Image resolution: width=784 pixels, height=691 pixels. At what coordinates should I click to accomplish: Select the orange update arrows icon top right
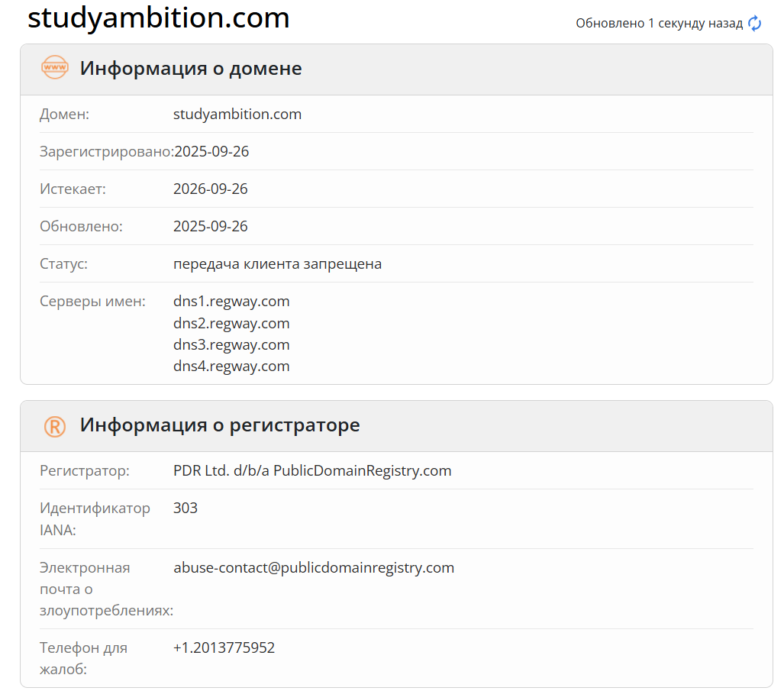click(755, 23)
